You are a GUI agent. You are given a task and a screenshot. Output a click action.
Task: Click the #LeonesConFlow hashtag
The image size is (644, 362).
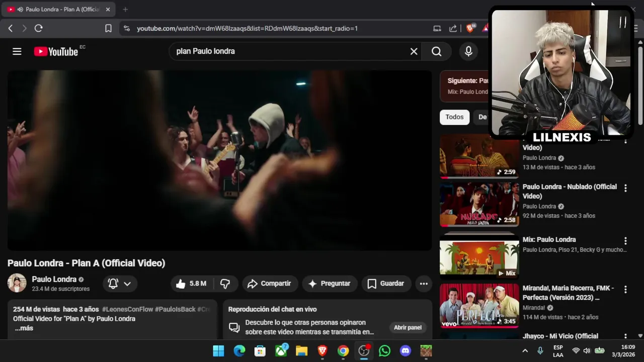pyautogui.click(x=127, y=309)
